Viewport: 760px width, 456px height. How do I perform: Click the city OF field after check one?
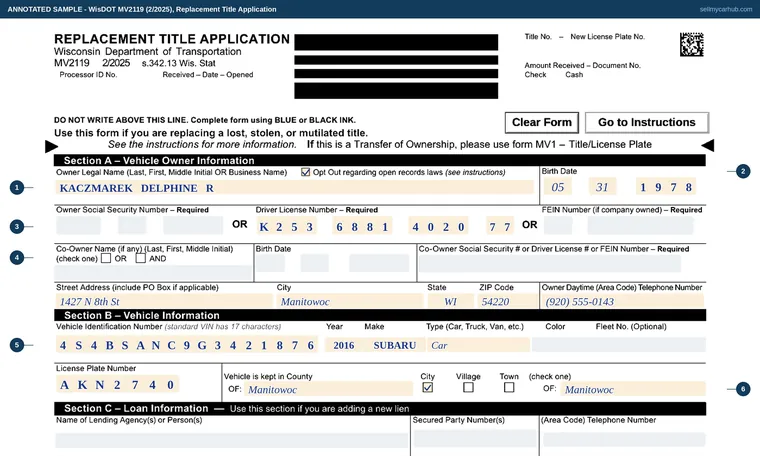point(633,389)
